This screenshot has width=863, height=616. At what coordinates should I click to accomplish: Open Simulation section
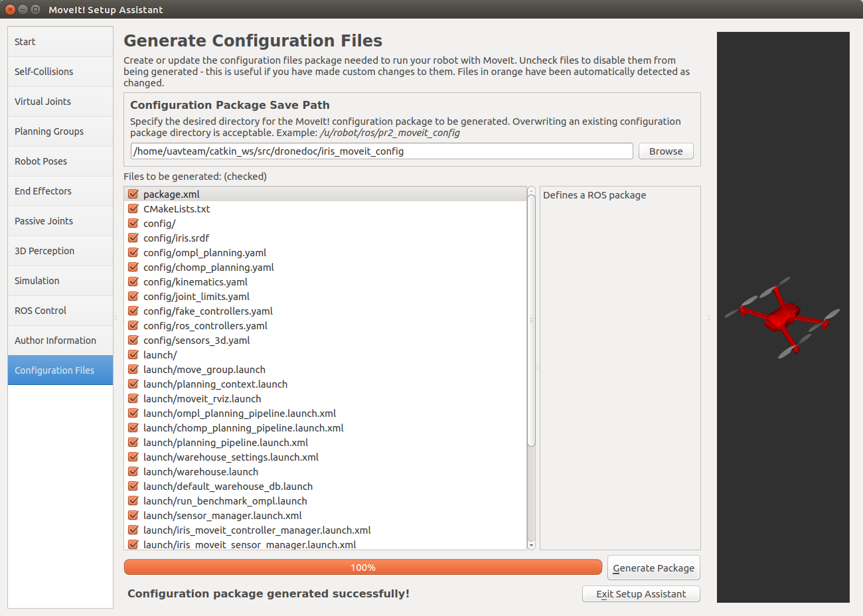[60, 281]
